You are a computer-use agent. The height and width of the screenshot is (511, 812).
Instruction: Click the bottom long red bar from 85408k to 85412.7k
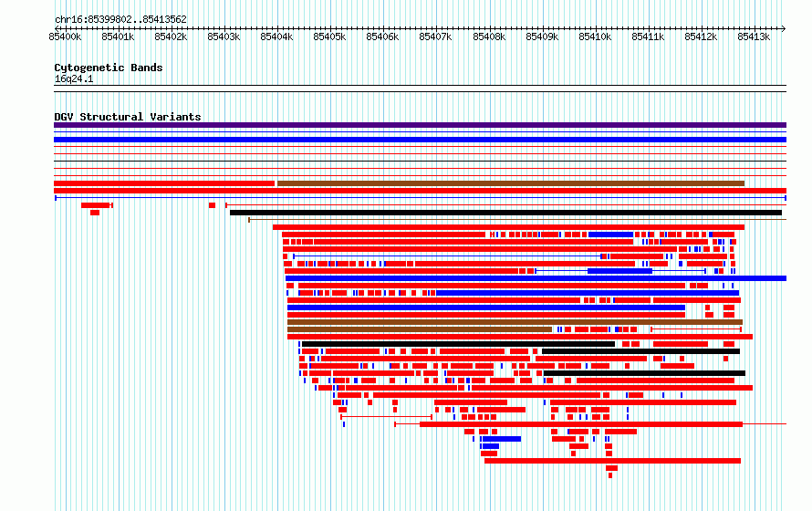pyautogui.click(x=612, y=461)
